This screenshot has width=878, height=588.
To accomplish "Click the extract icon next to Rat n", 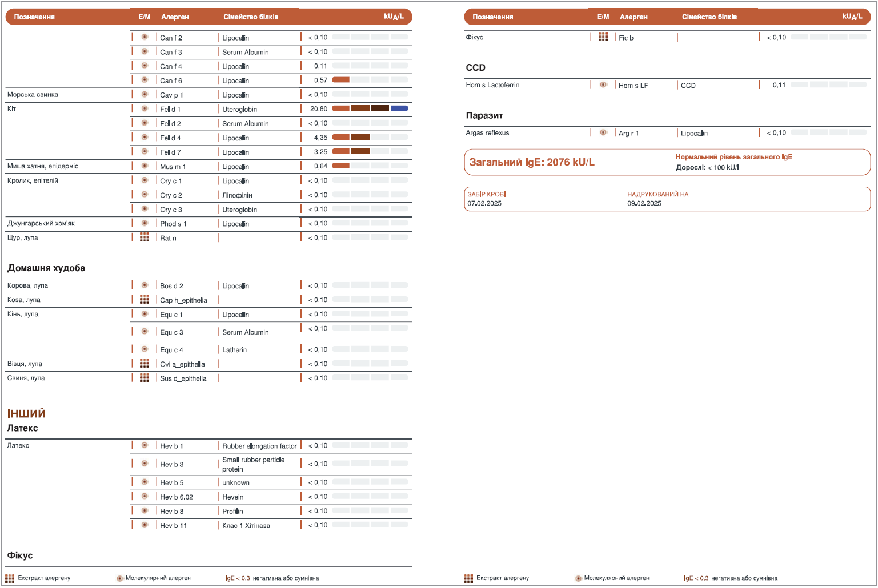I will pyautogui.click(x=145, y=237).
